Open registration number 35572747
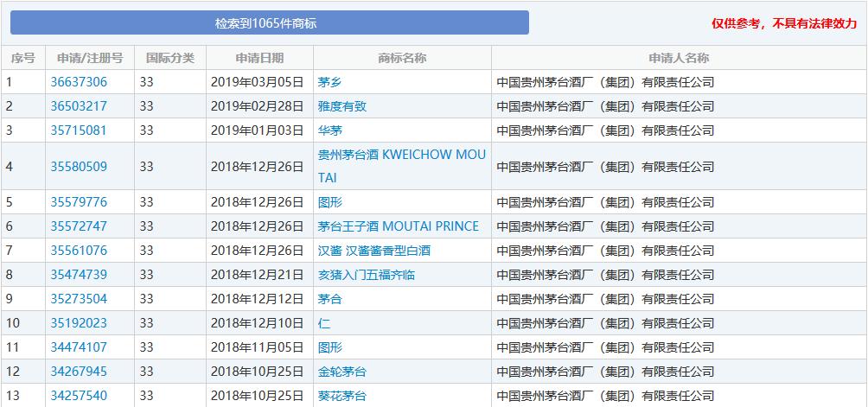 (x=79, y=226)
